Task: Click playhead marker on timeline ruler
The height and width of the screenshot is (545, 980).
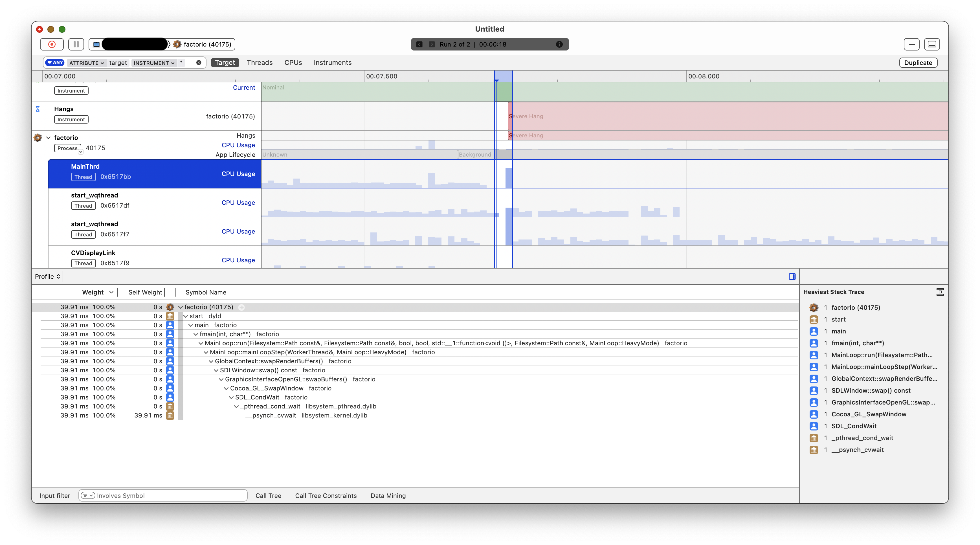Action: [x=496, y=81]
